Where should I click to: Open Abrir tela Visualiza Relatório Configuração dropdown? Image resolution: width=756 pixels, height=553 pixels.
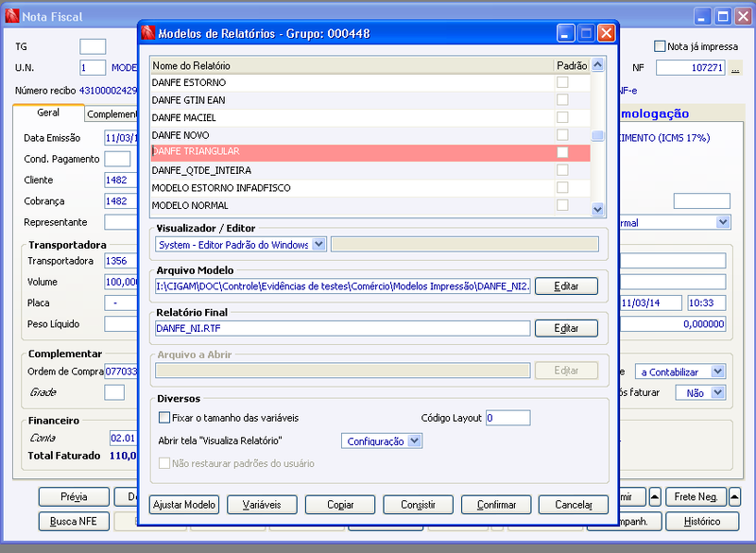tap(414, 441)
